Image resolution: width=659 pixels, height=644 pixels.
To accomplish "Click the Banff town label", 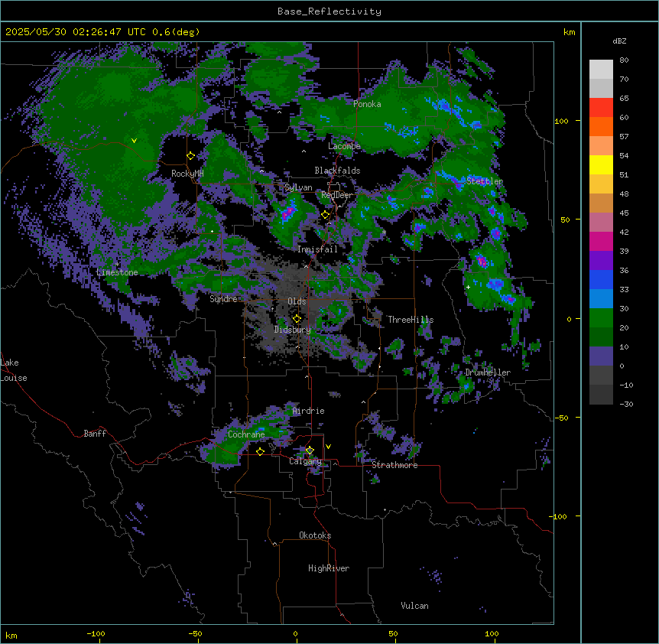I will pos(95,434).
